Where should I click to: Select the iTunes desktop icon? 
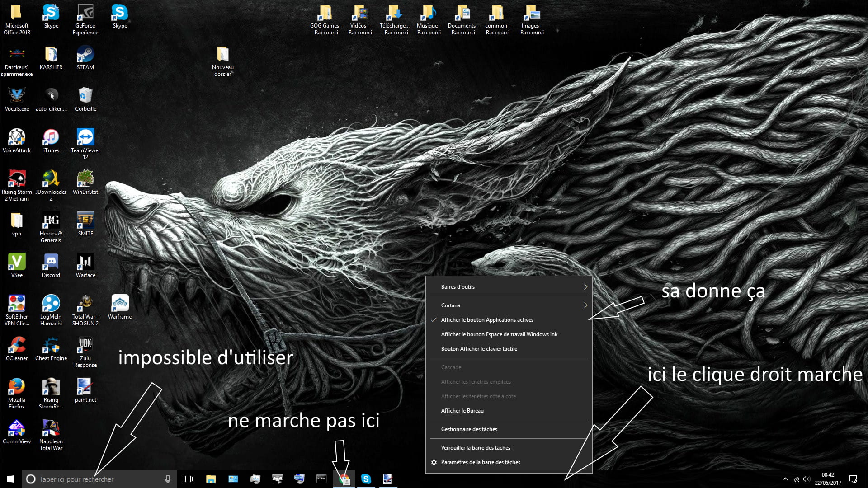point(51,141)
